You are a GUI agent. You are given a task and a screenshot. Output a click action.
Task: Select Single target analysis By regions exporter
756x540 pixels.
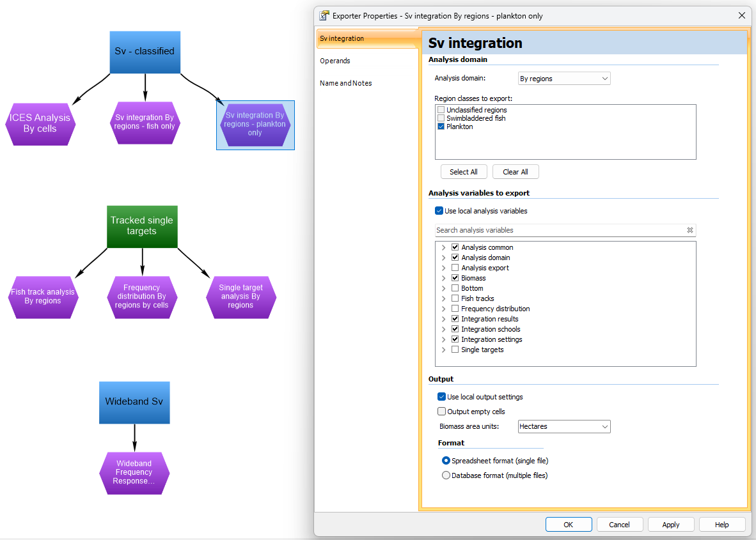(x=241, y=297)
